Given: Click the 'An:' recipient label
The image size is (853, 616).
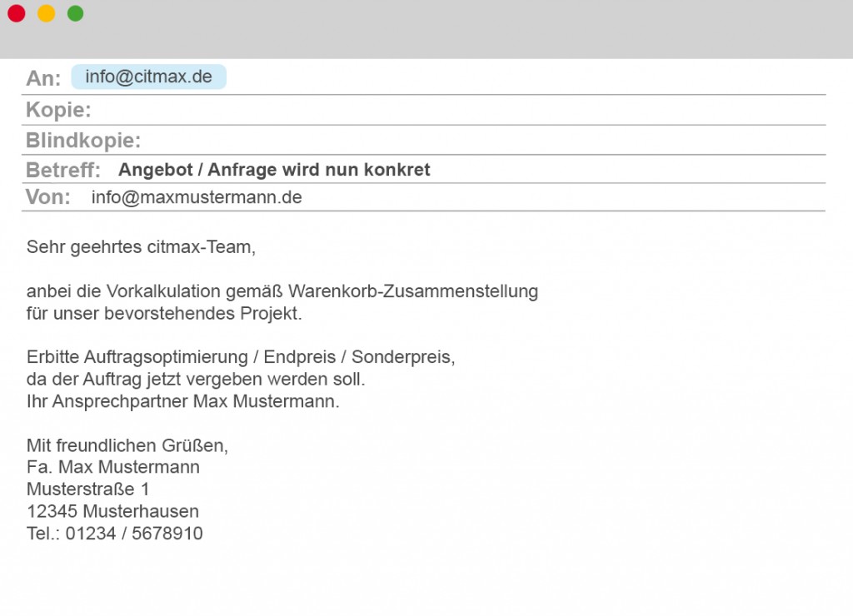Looking at the screenshot, I should pos(43,78).
